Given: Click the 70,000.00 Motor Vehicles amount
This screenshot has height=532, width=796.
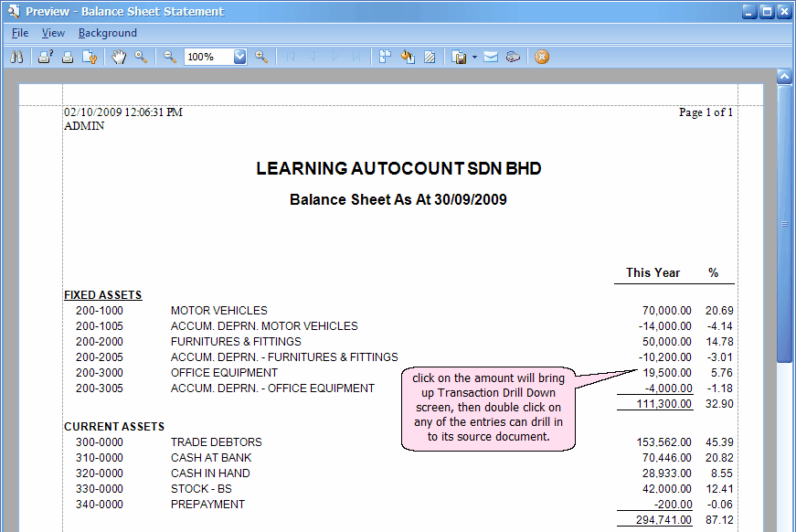Looking at the screenshot, I should (x=666, y=311).
